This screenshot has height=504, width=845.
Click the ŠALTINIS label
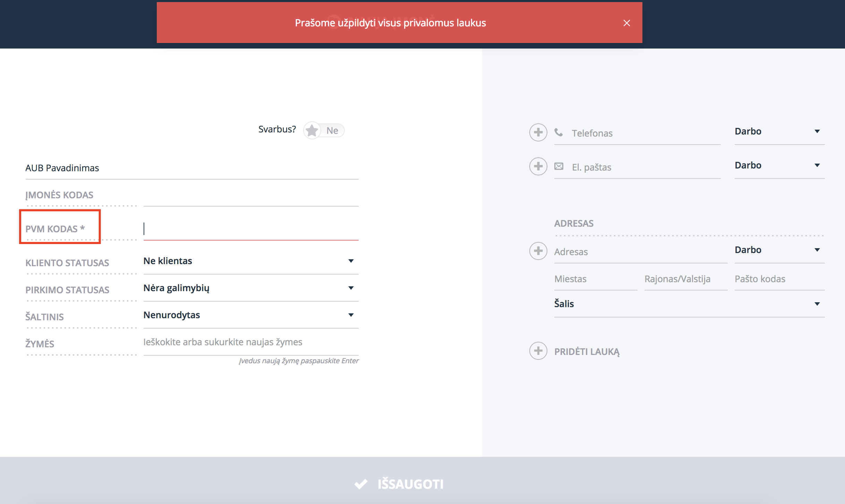tap(45, 317)
